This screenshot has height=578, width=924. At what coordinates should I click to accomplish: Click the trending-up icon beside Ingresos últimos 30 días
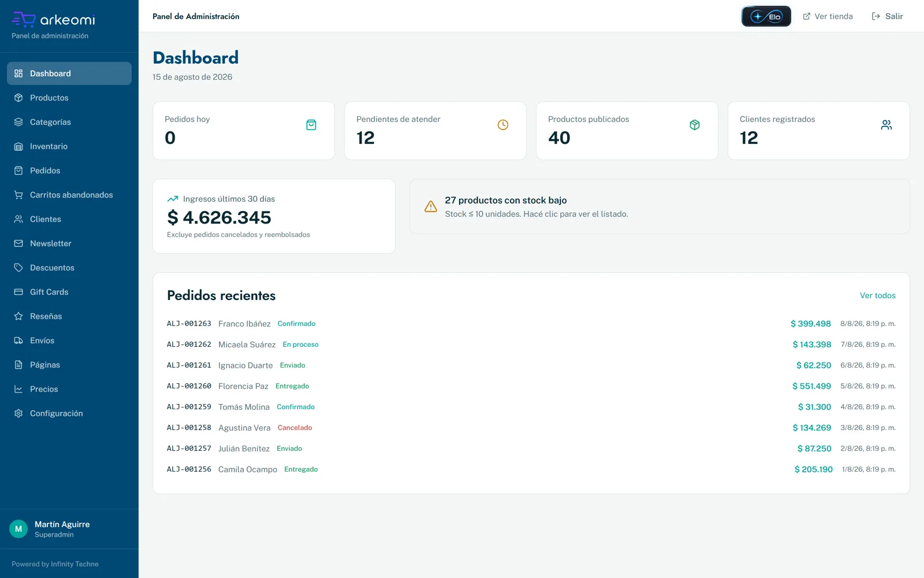click(x=173, y=199)
